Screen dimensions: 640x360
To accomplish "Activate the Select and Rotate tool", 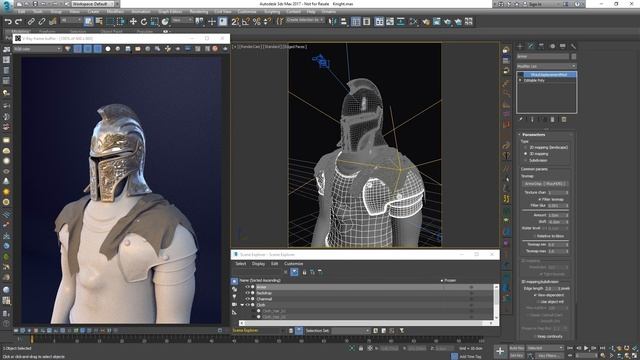I will tap(144, 21).
